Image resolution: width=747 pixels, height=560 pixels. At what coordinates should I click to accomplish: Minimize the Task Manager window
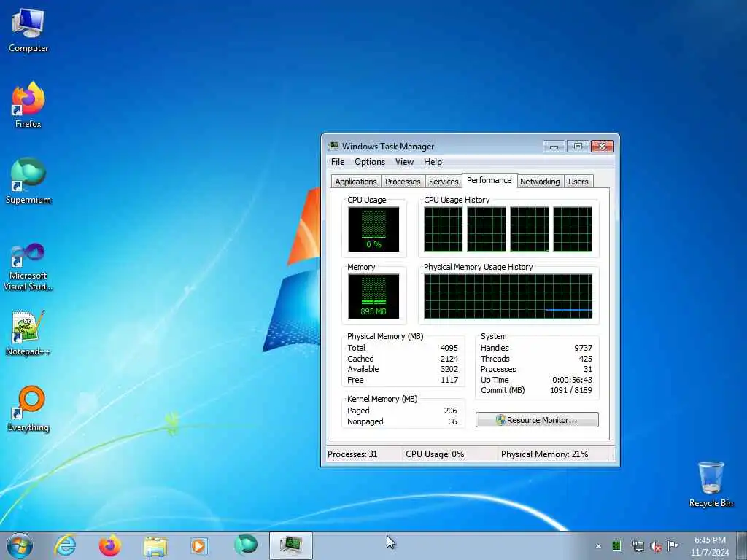coord(554,146)
